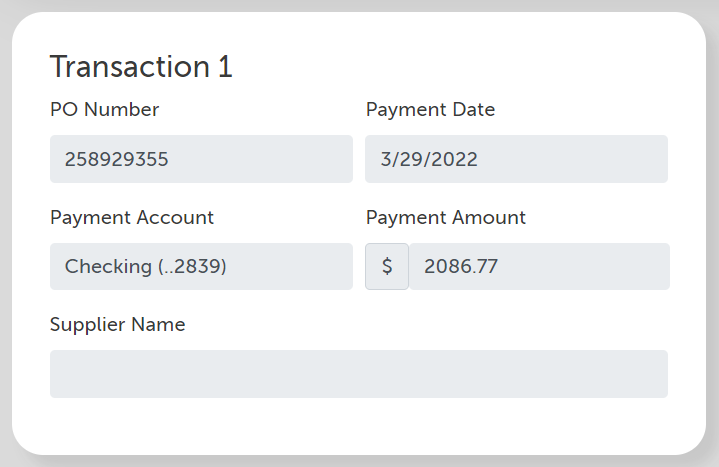Click the numeral 1 in the heading
The width and height of the screenshot is (719, 467).
[x=225, y=67]
